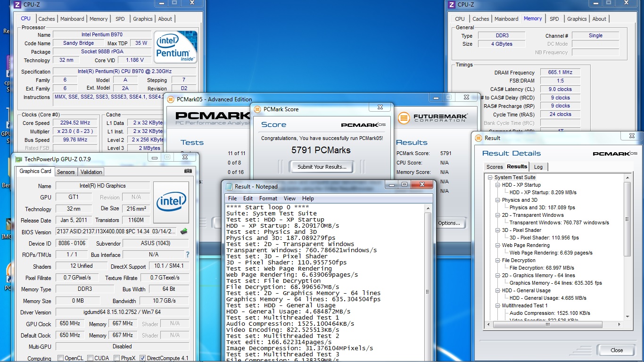Click scroll-down arrow of Result tree
644x362 pixels.
[x=627, y=316]
